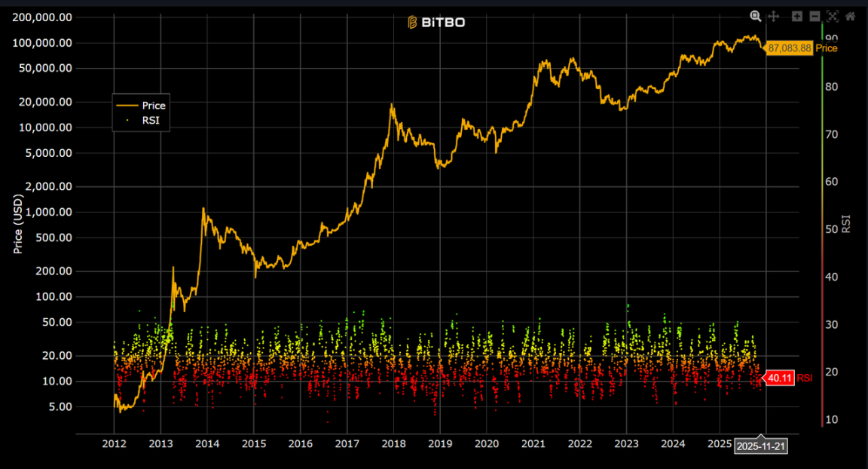Screen dimensions: 868x469
Task: Autoscale the chart with the expand-arrows icon
Action: tap(833, 16)
